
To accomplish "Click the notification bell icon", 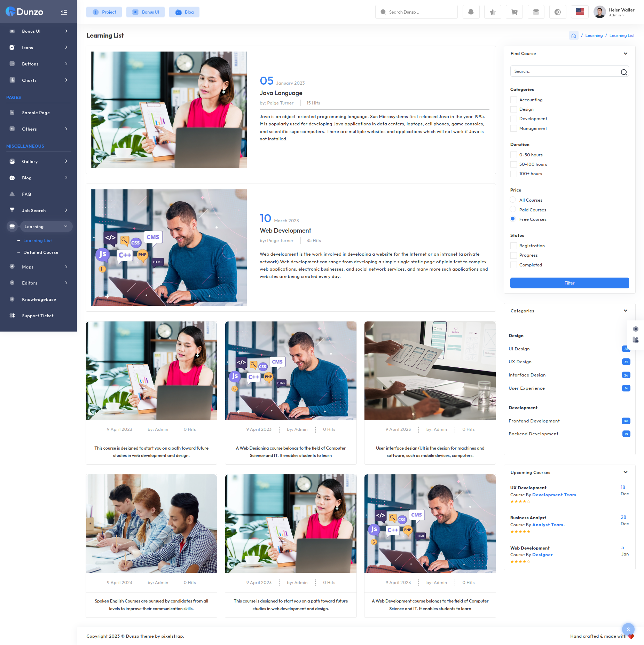I will tap(471, 12).
